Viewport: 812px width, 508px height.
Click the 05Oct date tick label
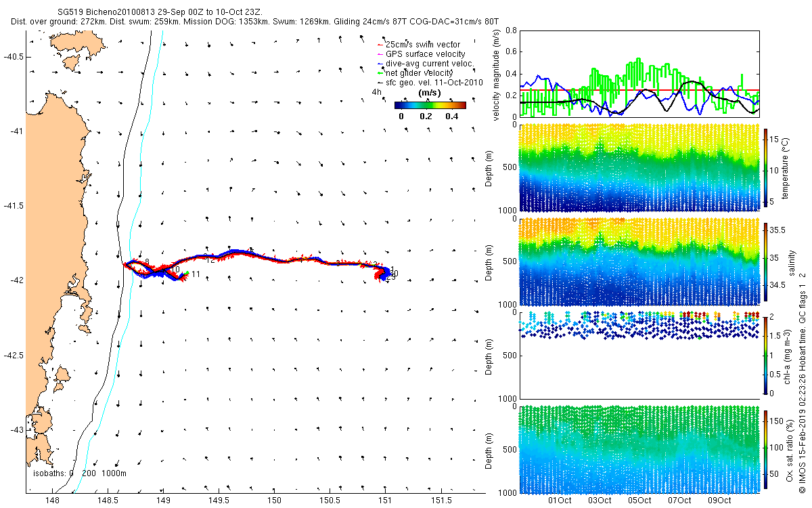click(x=639, y=501)
